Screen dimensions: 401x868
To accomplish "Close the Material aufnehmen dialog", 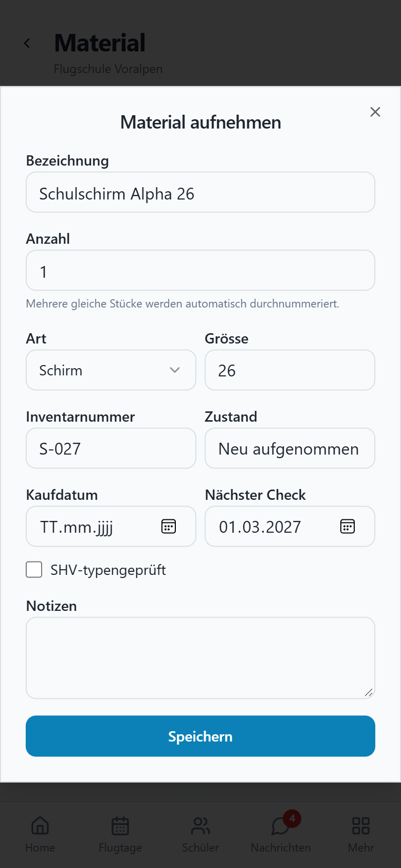I will (x=375, y=112).
